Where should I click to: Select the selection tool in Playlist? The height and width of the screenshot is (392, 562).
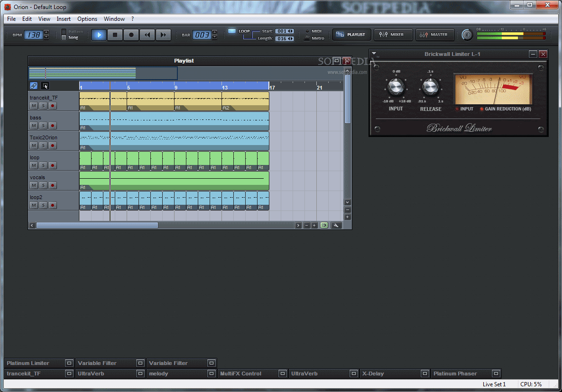45,86
